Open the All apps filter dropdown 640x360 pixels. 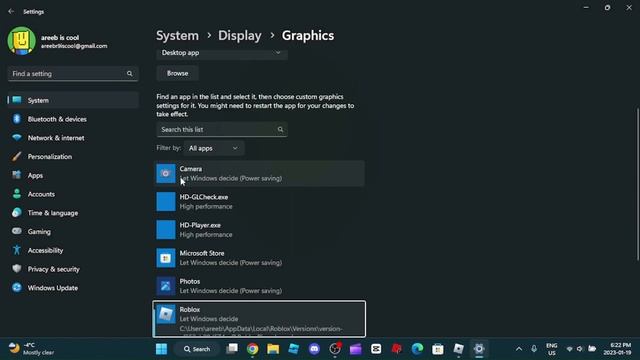click(x=214, y=148)
